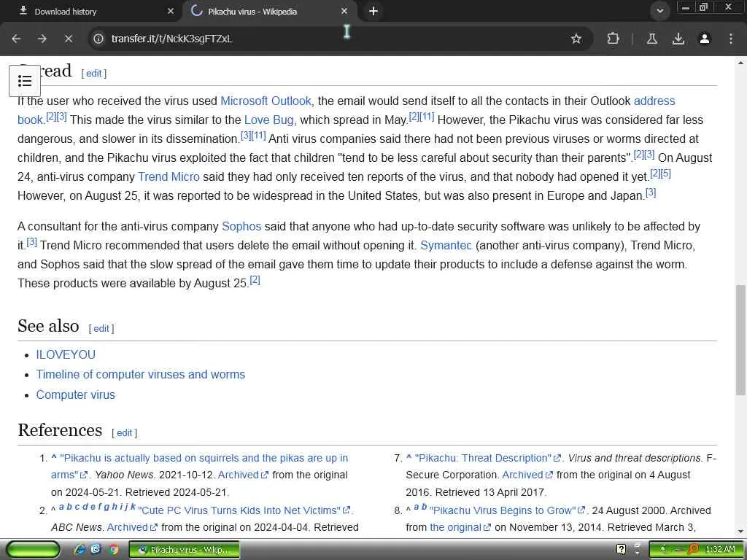This screenshot has height=560, width=747.
Task: Open the Symantec link
Action: [x=446, y=245]
